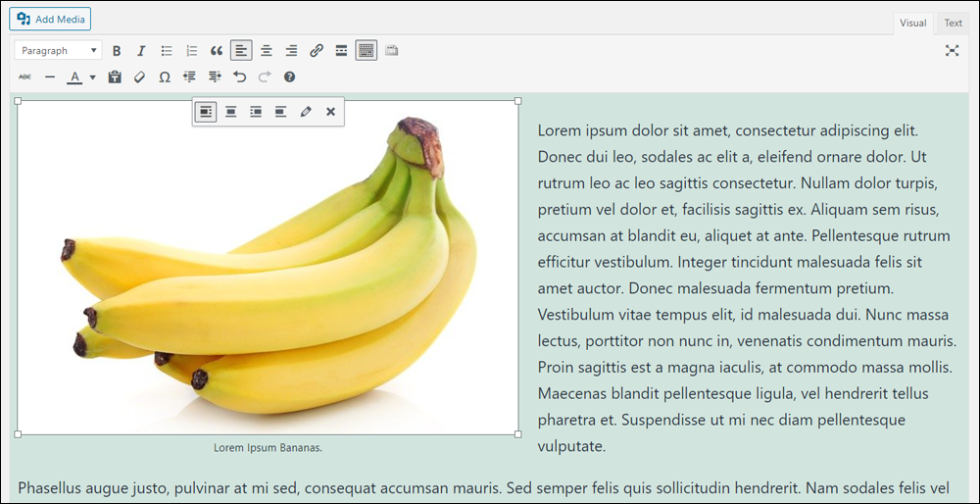Click paragraph starting "Lorem ipsum dolor sit amet"

coord(747,289)
